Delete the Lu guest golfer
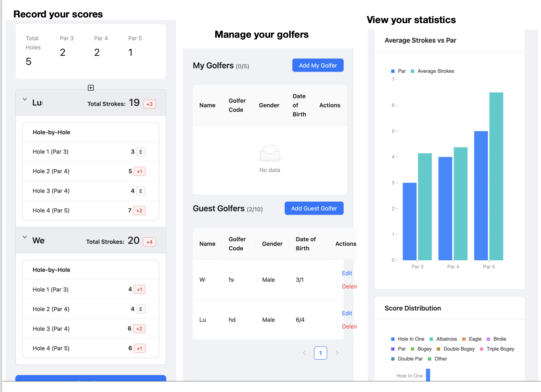The height and width of the screenshot is (392, 541). pyautogui.click(x=349, y=327)
